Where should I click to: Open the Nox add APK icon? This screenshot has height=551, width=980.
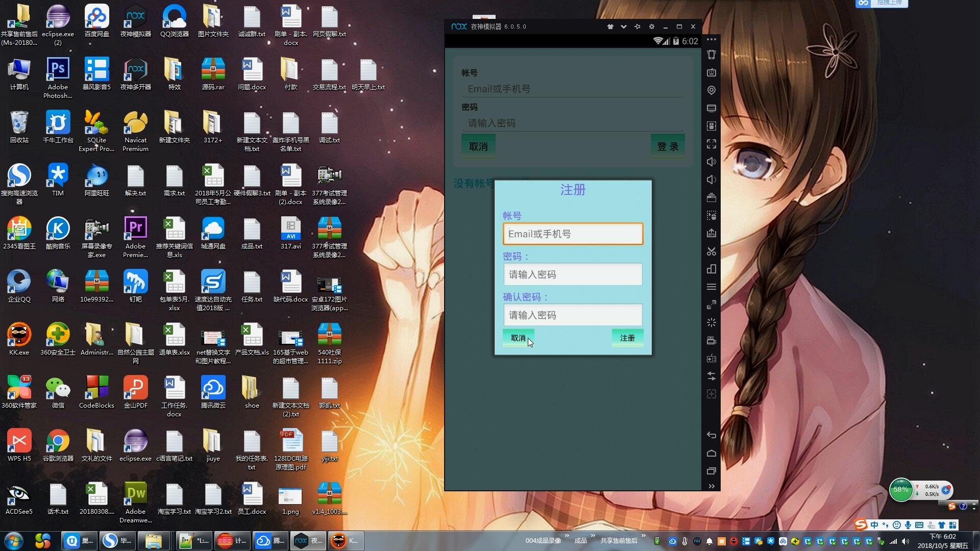712,233
